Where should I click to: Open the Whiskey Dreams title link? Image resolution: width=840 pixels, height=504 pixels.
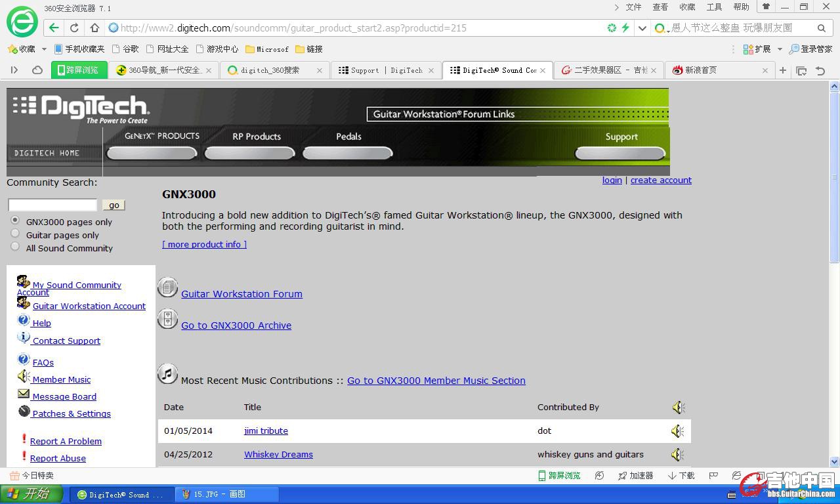[278, 454]
